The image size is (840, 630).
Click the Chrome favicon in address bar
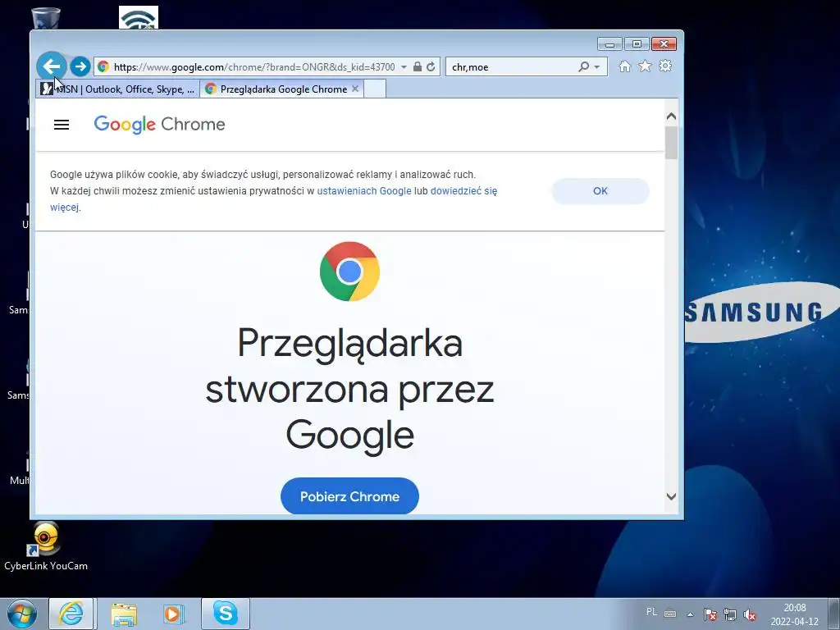103,67
